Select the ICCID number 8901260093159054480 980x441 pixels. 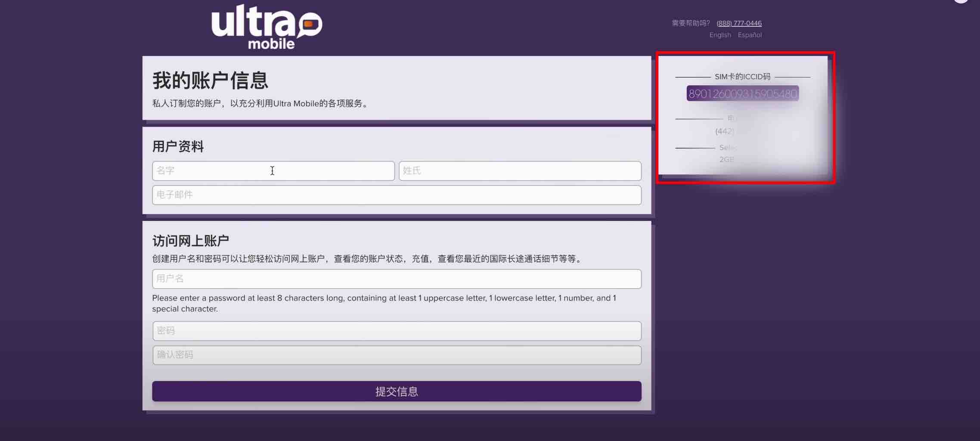[x=743, y=93]
